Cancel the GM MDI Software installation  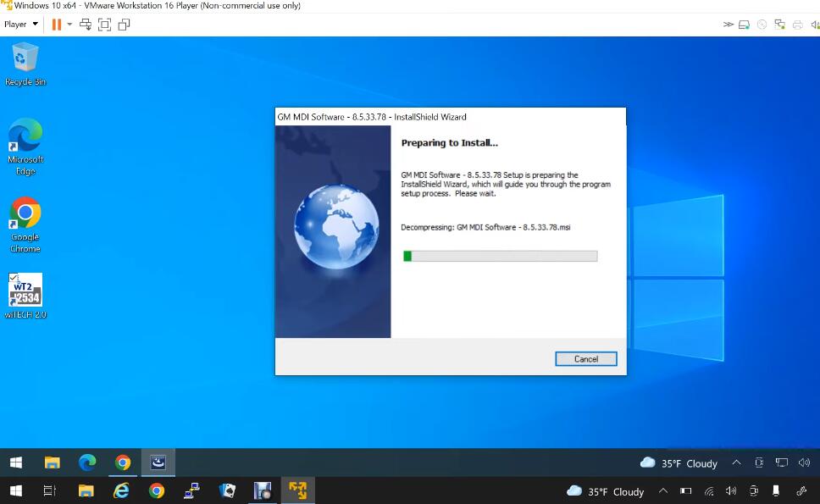tap(585, 358)
